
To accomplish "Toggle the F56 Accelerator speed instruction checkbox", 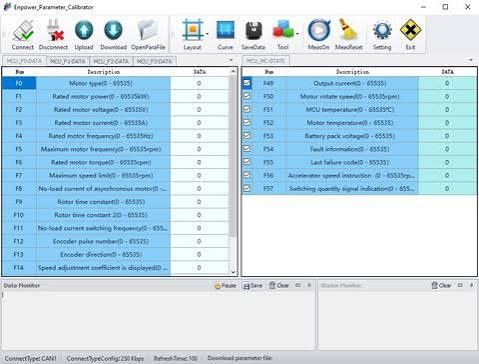I will [247, 175].
